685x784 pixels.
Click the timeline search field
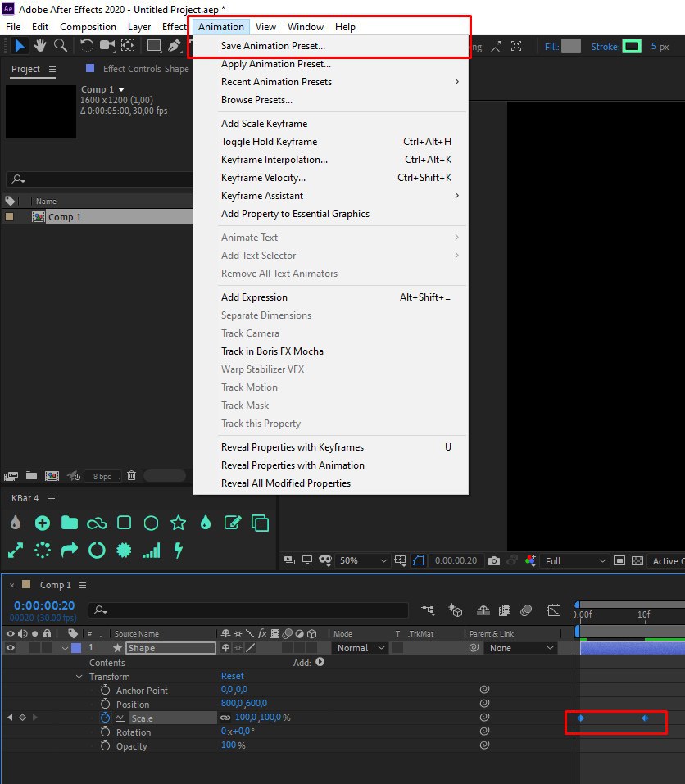pos(248,610)
